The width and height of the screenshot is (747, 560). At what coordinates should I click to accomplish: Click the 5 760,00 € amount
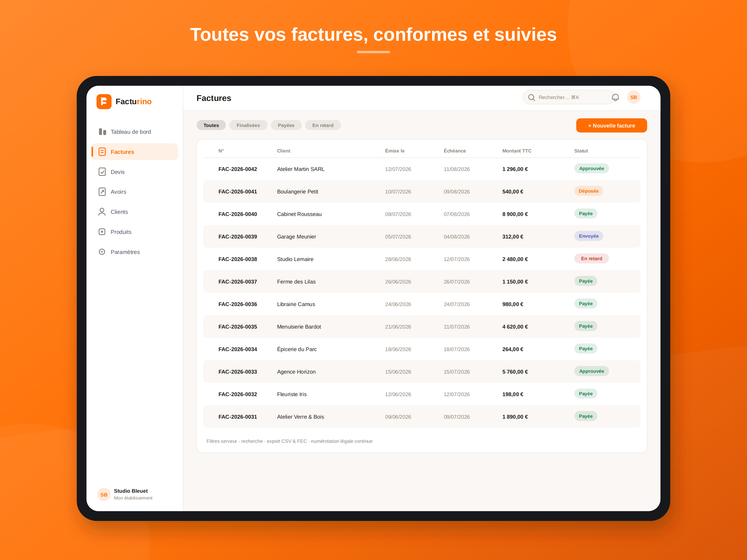click(515, 372)
